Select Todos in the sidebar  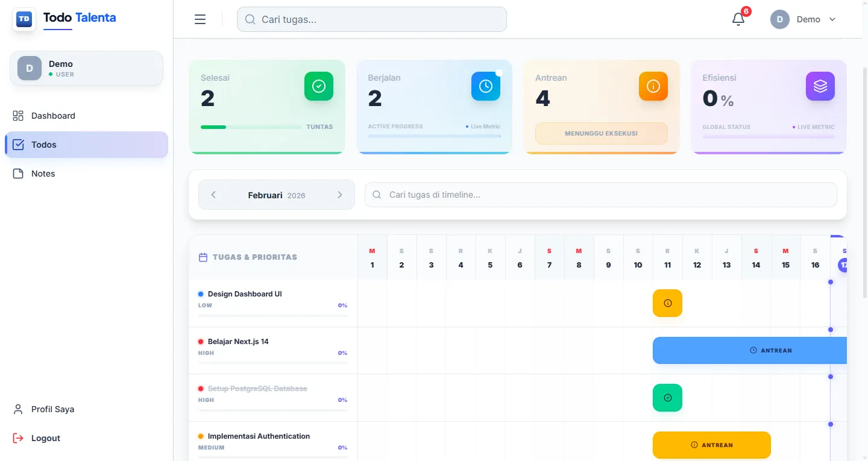pos(86,145)
